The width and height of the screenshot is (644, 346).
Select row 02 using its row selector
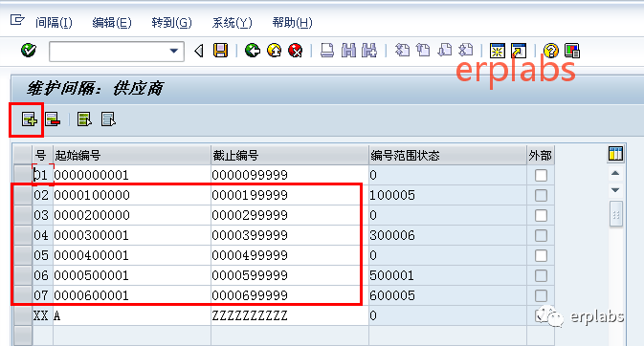[x=23, y=195]
